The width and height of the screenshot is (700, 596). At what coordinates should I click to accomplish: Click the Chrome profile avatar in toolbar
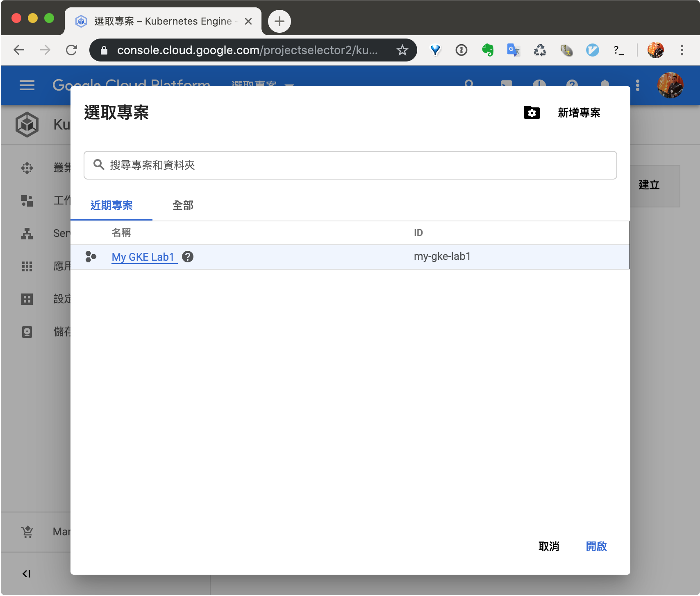coord(655,50)
